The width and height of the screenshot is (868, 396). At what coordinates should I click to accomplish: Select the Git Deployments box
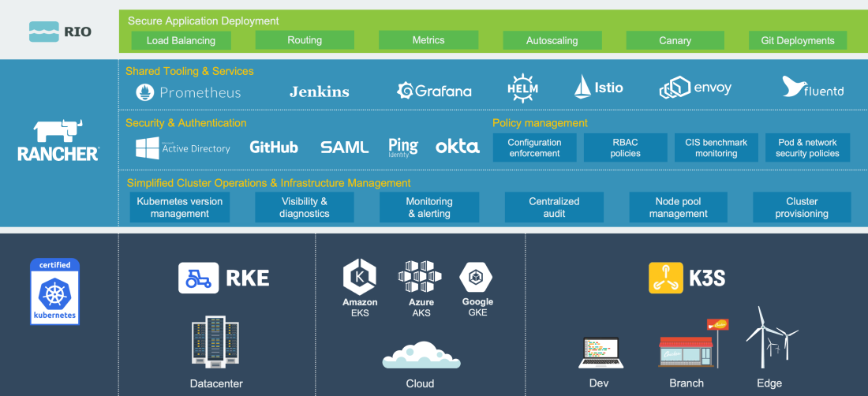798,40
